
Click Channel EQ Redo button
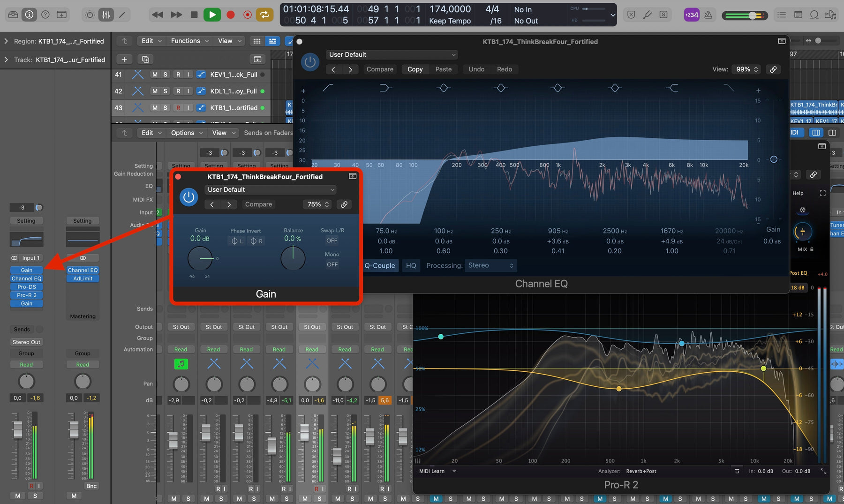coord(505,69)
